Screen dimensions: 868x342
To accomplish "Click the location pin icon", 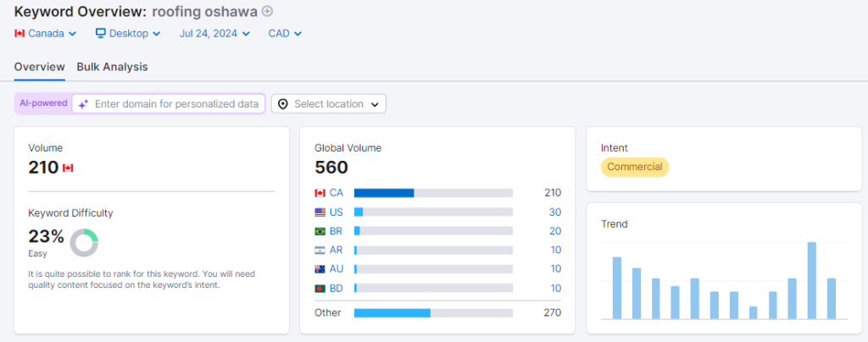I will (x=283, y=104).
